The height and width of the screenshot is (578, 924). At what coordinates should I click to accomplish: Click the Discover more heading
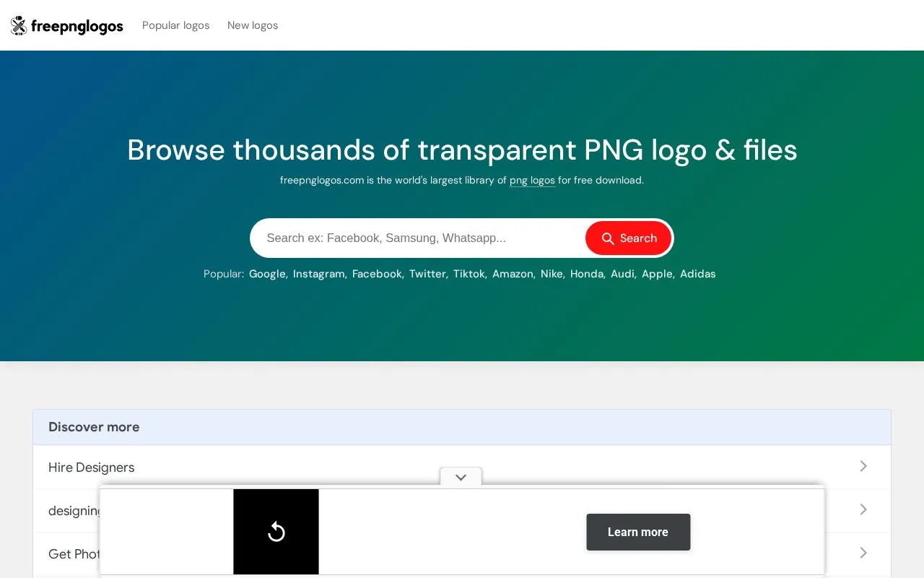coord(94,427)
